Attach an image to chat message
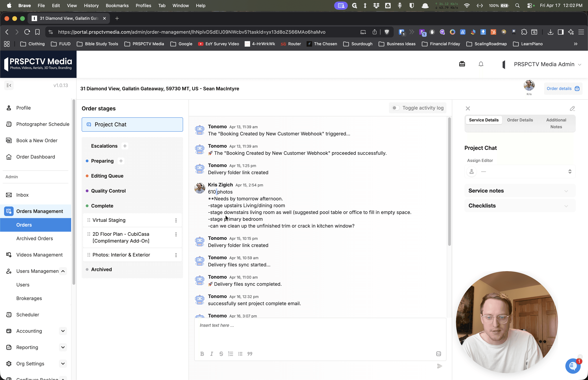 (x=438, y=354)
